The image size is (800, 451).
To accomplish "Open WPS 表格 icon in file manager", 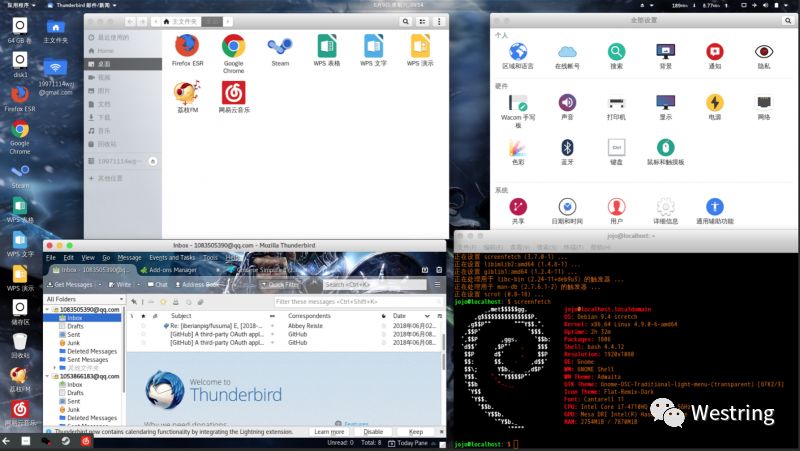I will click(327, 49).
